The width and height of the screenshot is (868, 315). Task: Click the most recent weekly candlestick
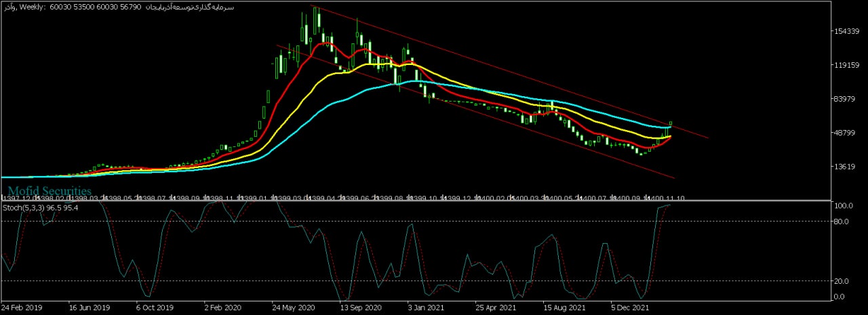671,123
